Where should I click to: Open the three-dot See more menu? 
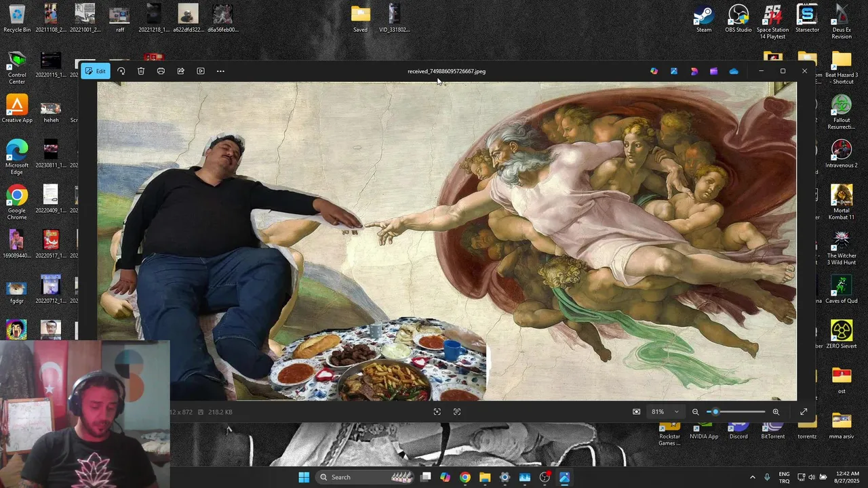[x=220, y=71]
